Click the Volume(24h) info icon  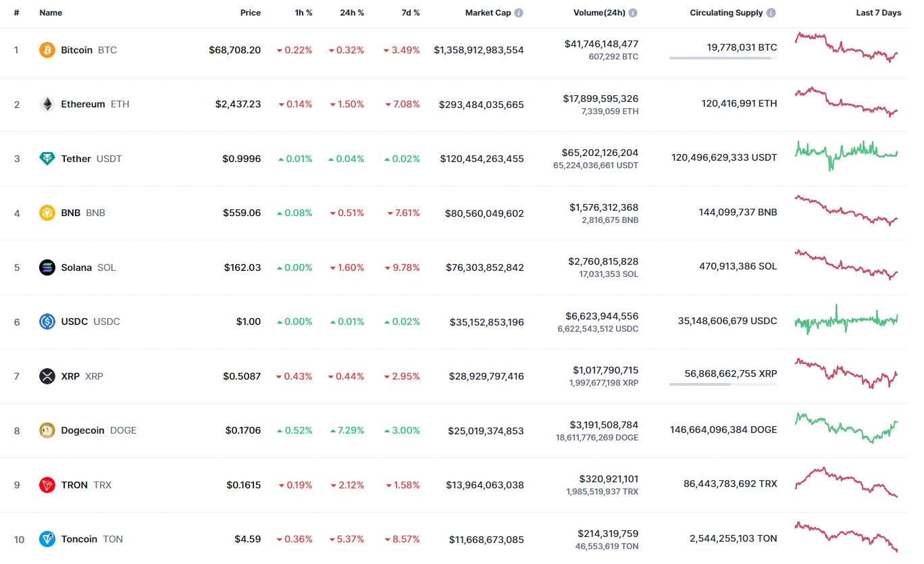[633, 13]
